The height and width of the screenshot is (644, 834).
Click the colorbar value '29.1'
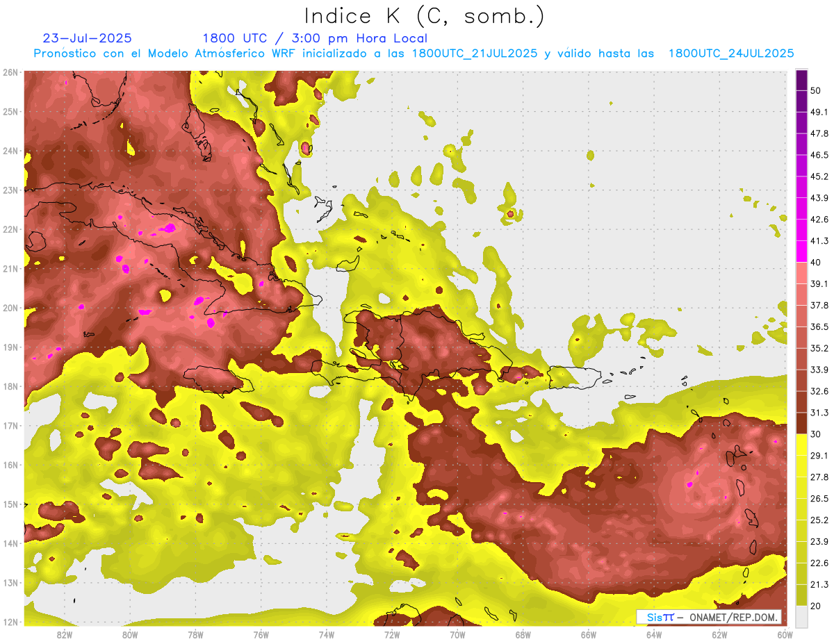pos(819,455)
